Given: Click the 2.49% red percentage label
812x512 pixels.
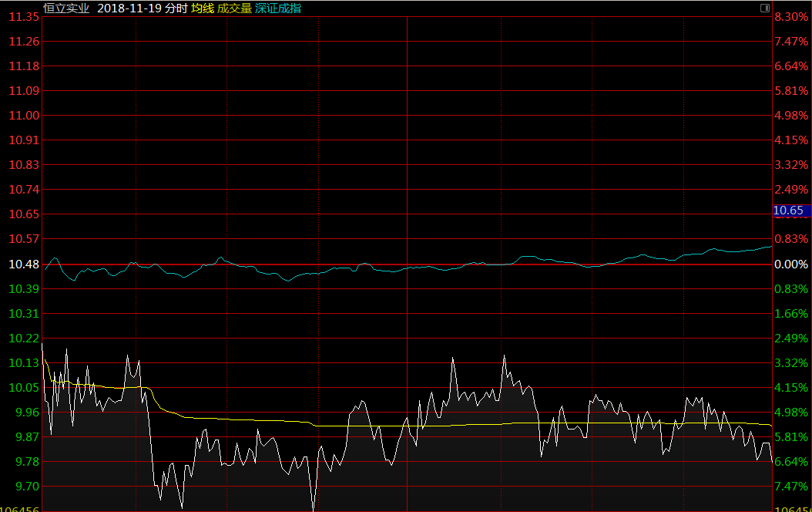Looking at the screenshot, I should (x=791, y=190).
